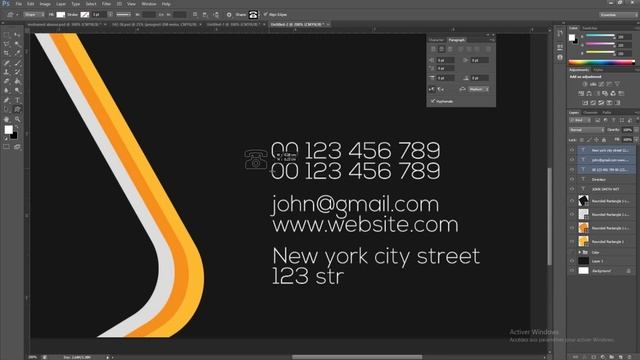Viewport: 640px width, 360px height.
Task: Toggle the Hyphenate checkbox
Action: (433, 101)
